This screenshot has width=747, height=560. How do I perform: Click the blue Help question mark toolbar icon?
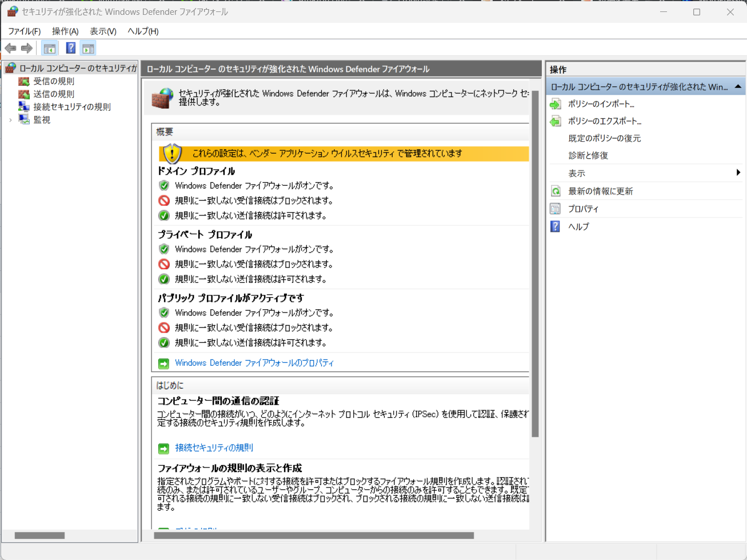coord(70,49)
